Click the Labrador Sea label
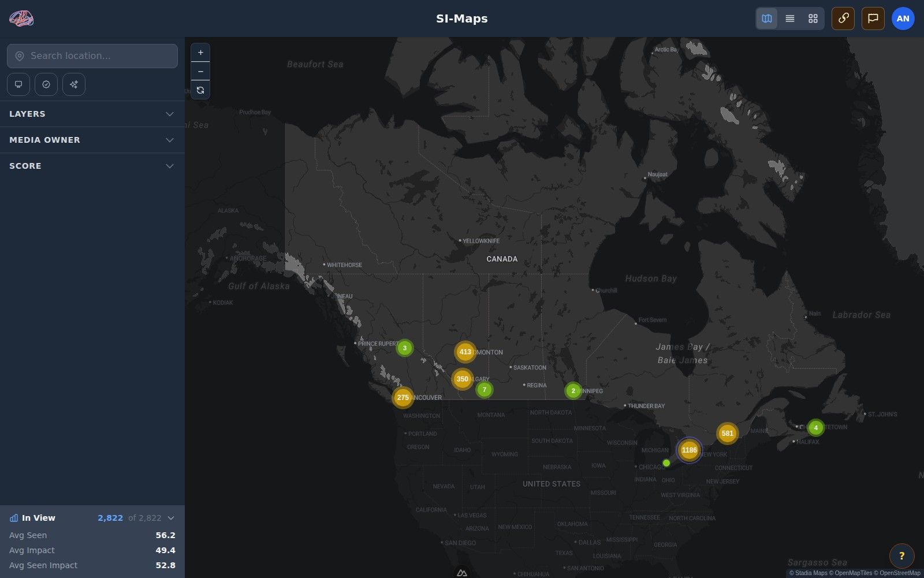 pyautogui.click(x=862, y=315)
